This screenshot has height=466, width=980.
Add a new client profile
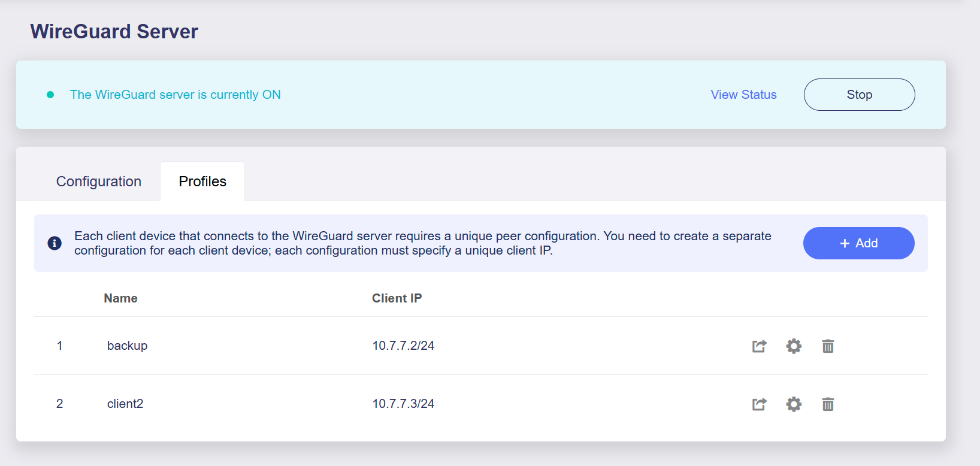pyautogui.click(x=858, y=243)
